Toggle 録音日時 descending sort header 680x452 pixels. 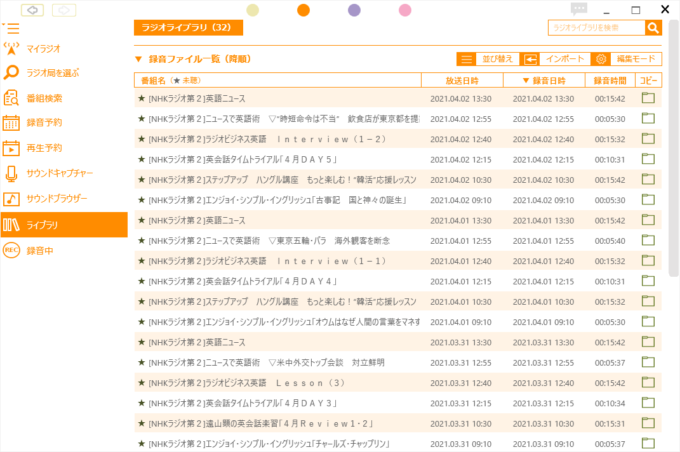(x=544, y=80)
